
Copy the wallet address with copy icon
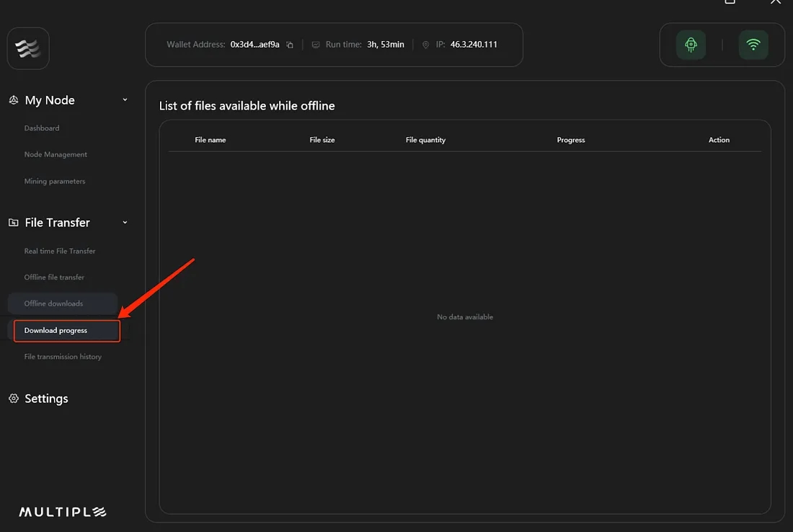(290, 45)
